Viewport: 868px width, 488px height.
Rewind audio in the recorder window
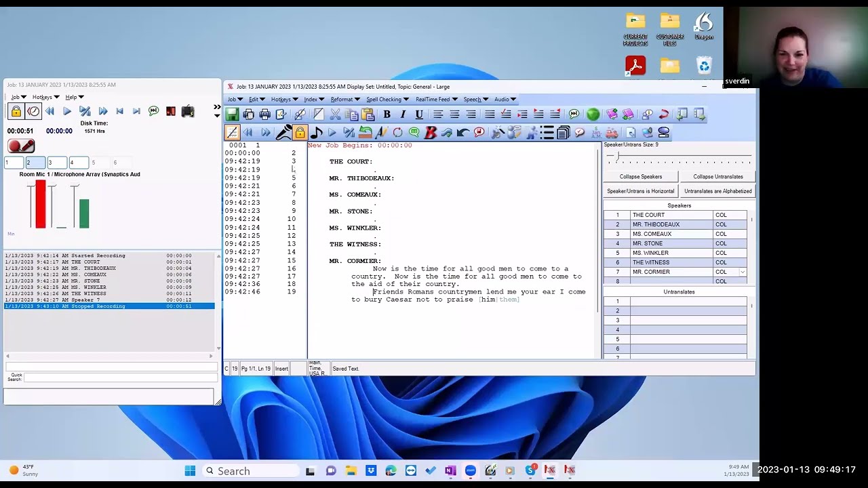tap(50, 111)
